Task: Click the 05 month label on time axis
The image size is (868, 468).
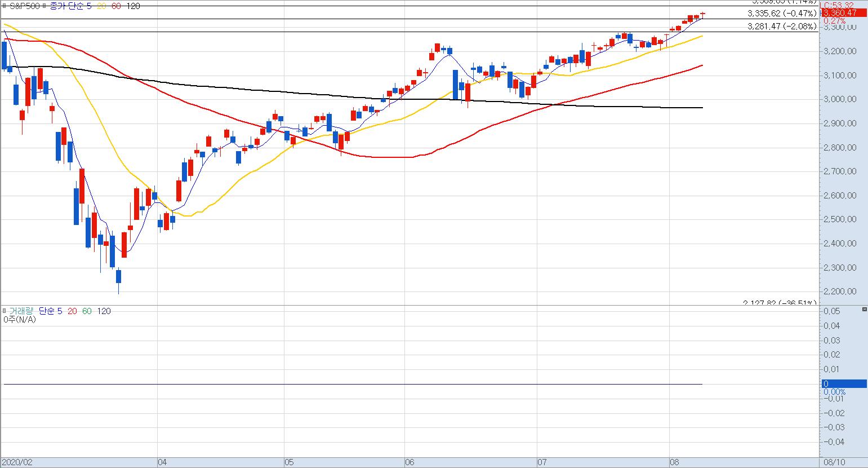Action: [290, 462]
